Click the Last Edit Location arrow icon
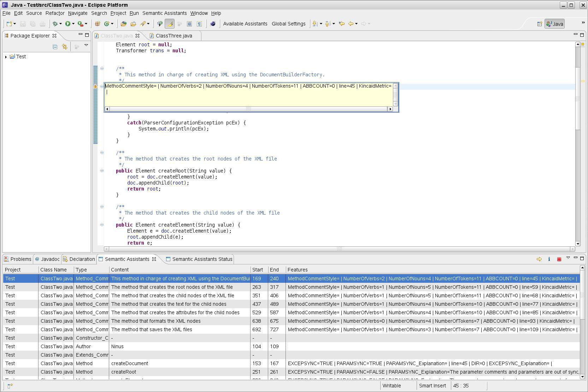This screenshot has height=392, width=588. click(341, 24)
